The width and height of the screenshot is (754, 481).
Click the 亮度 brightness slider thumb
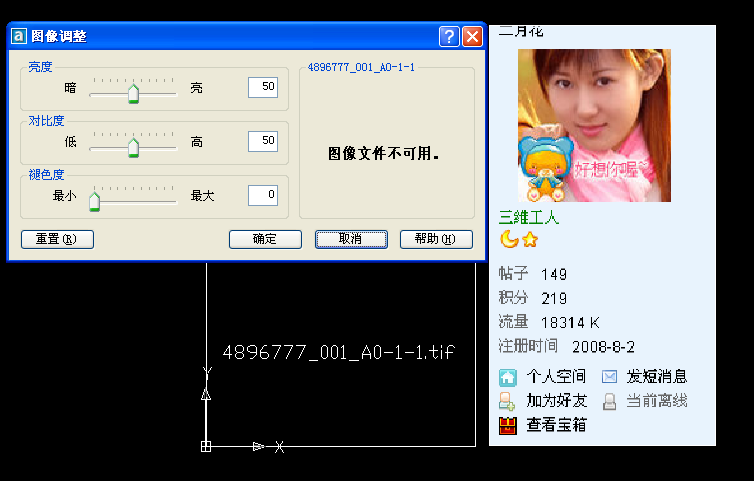pyautogui.click(x=133, y=93)
